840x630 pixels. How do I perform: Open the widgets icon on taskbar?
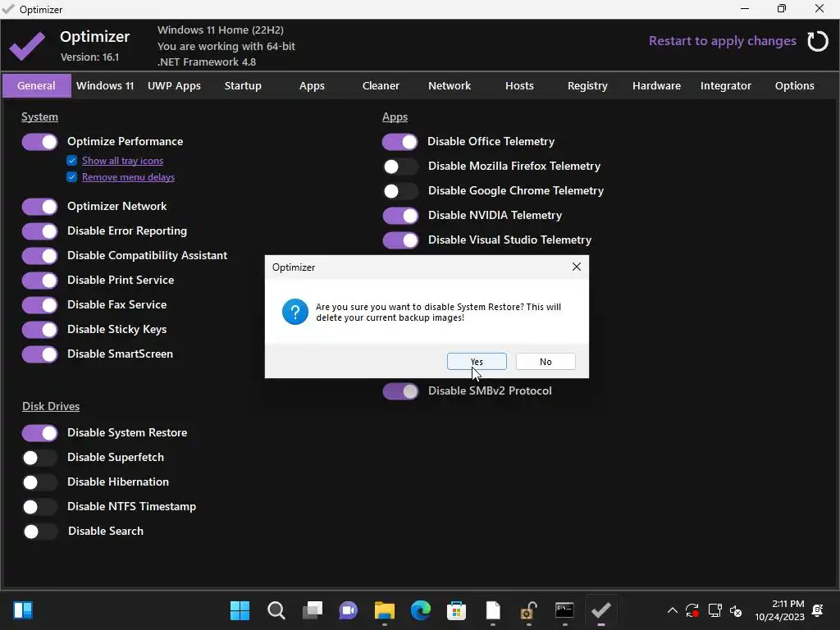(x=23, y=610)
